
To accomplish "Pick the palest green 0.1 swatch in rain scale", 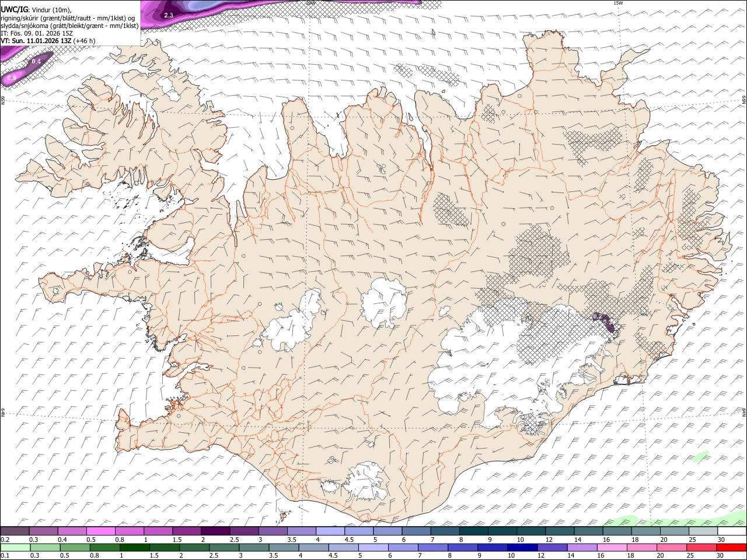I will click(15, 547).
